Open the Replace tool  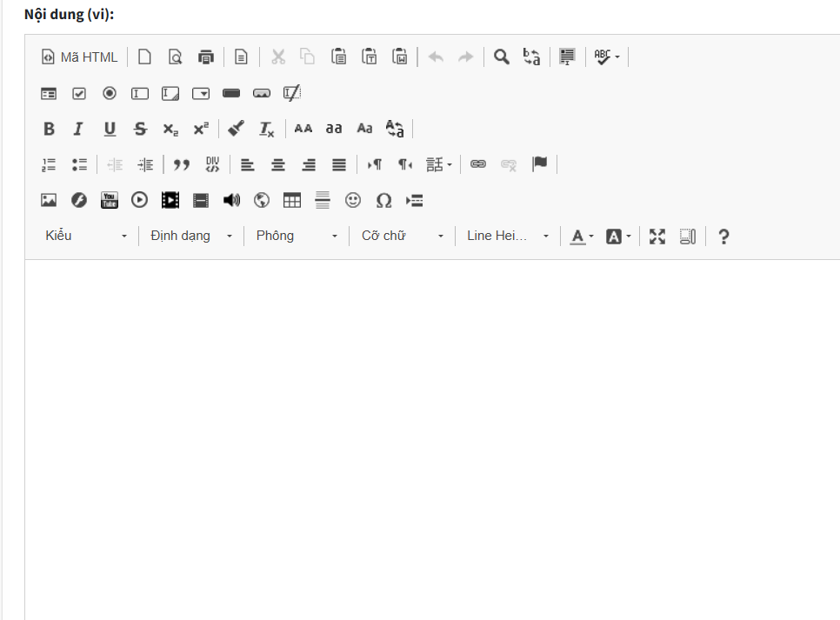532,57
